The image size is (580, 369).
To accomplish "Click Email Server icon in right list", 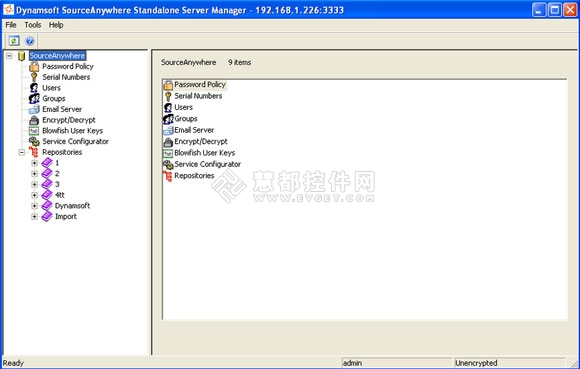I will (x=168, y=131).
